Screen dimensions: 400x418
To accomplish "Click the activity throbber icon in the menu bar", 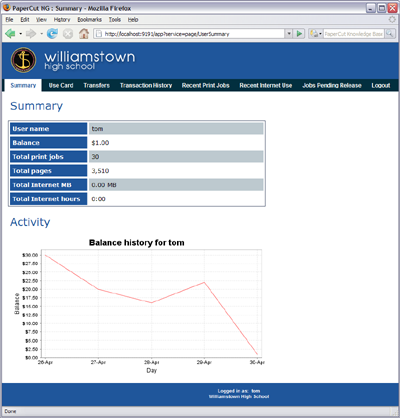I will pyautogui.click(x=392, y=20).
